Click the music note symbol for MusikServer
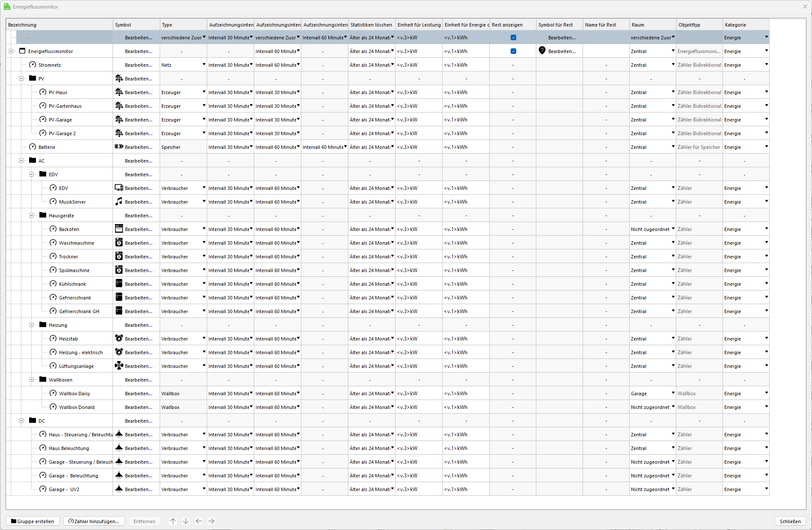 point(119,201)
